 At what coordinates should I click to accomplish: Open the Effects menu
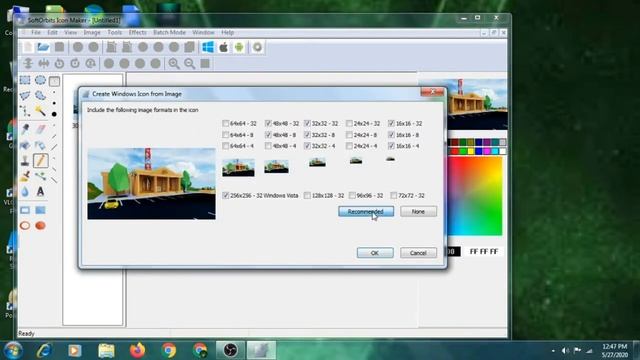138,32
